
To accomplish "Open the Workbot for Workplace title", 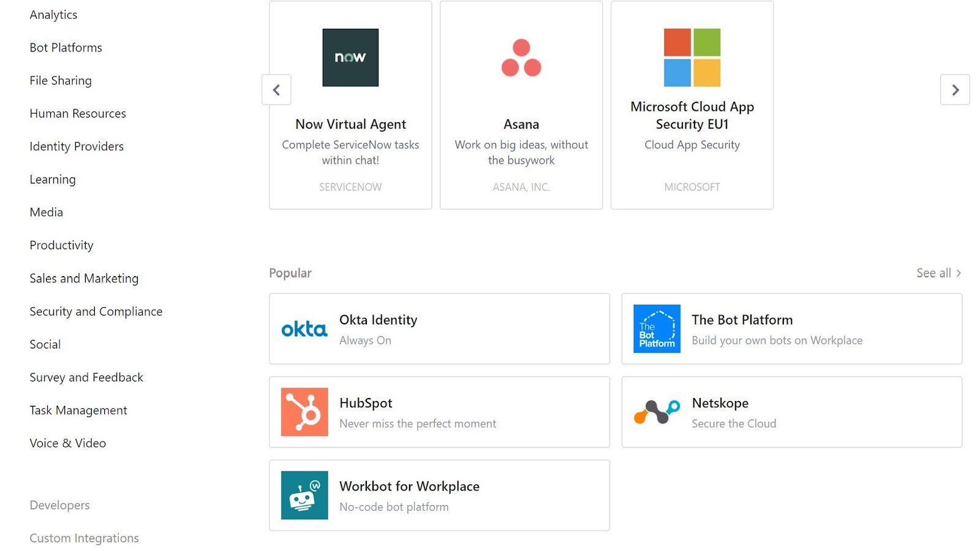I will pos(410,486).
